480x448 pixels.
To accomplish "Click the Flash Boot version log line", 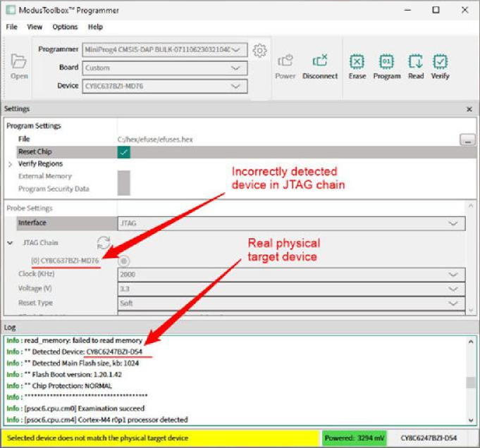I will 64,375.
